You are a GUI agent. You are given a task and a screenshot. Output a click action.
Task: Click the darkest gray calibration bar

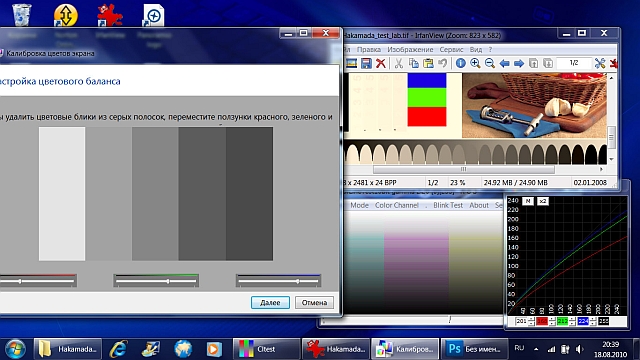coord(249,194)
